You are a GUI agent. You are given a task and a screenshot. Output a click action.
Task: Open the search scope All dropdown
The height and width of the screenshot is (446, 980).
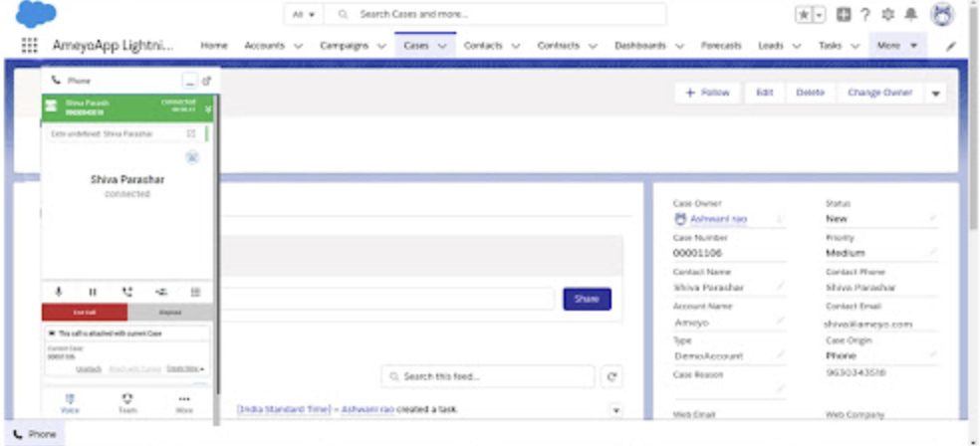pos(305,14)
